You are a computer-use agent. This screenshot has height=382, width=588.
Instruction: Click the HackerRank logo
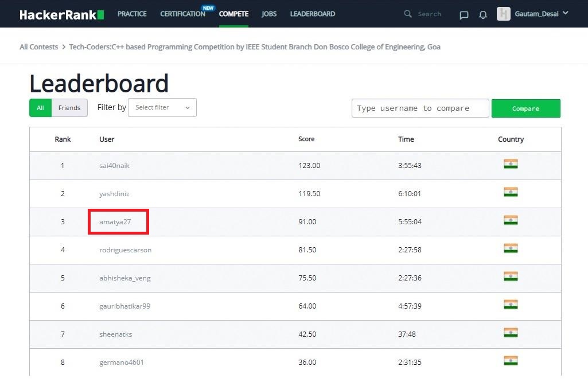coord(61,14)
